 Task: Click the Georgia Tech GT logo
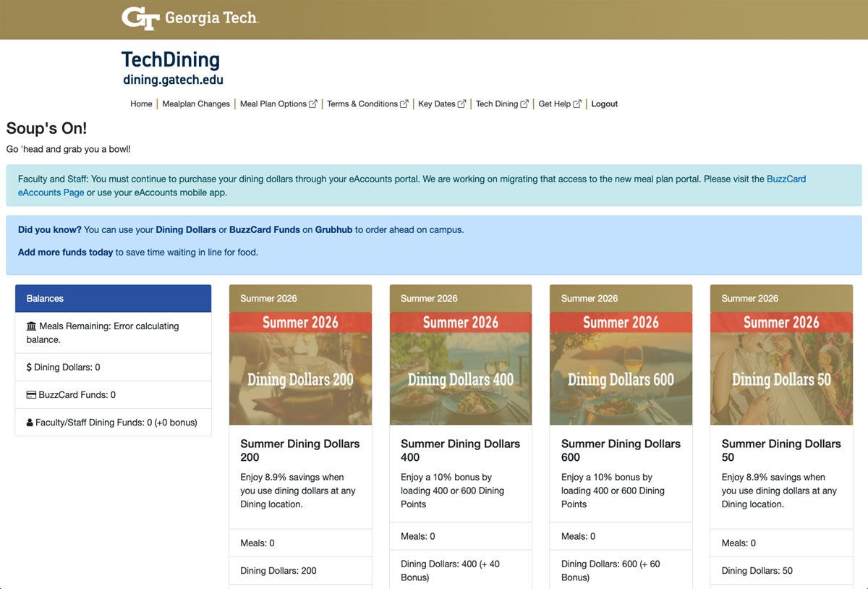pyautogui.click(x=140, y=19)
